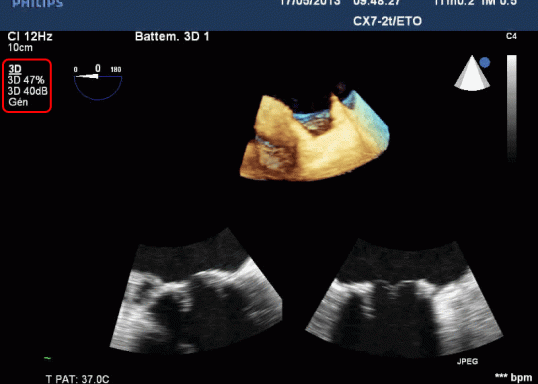Click the grayscale gradient bar
Image resolution: width=538 pixels, height=384 pixels.
pyautogui.click(x=512, y=108)
